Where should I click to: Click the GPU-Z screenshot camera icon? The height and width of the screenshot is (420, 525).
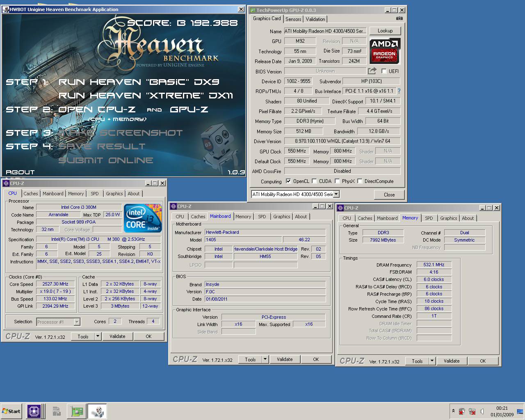point(399,18)
